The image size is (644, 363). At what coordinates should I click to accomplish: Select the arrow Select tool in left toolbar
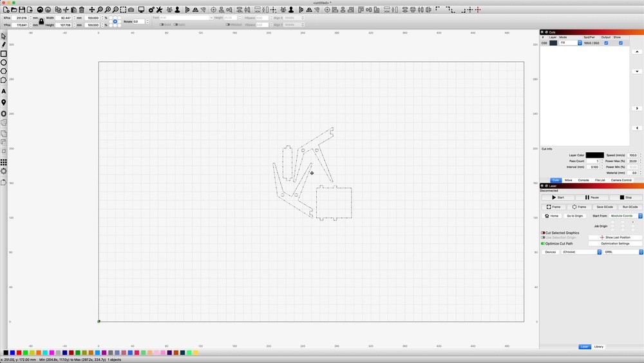4,36
